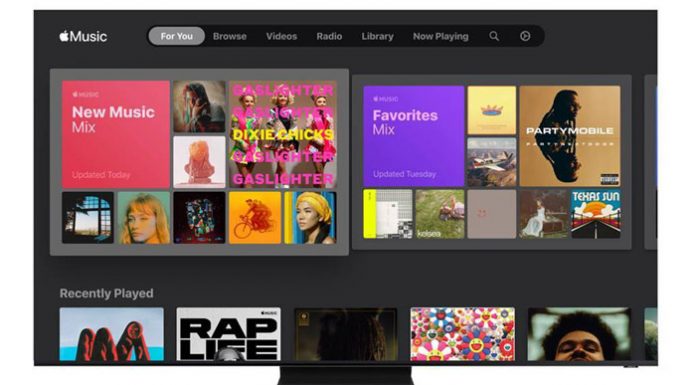The image size is (696, 385).
Task: Click the Updated Tuesday label
Action: point(404,174)
